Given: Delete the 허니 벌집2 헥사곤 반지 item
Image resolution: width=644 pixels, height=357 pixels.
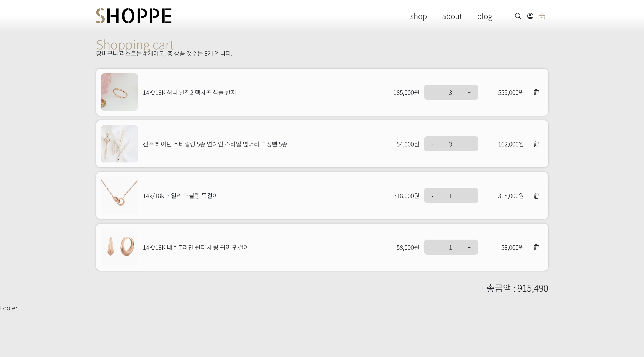Looking at the screenshot, I should 536,92.
